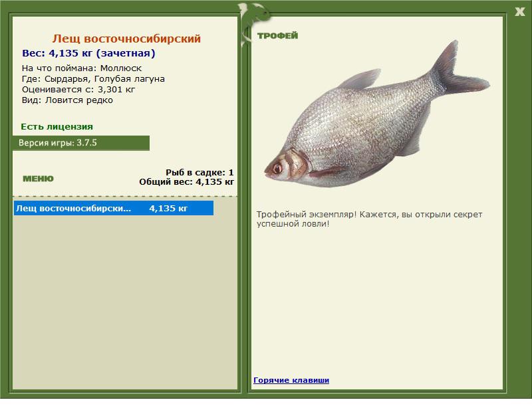This screenshot has height=408, width=532.
Task: Select Лещ восточносибирски list entry
Action: pyautogui.click(x=113, y=208)
